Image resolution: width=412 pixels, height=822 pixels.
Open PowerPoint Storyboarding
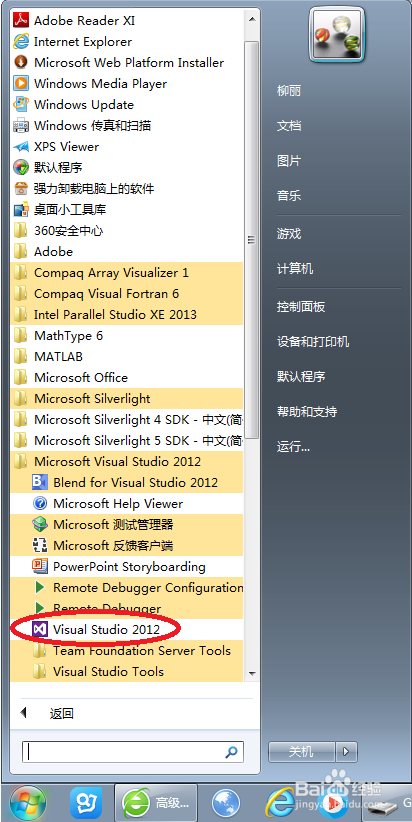126,566
